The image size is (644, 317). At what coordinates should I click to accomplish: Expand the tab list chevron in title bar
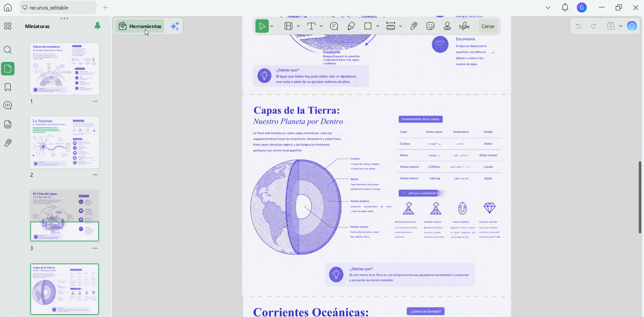pyautogui.click(x=548, y=7)
